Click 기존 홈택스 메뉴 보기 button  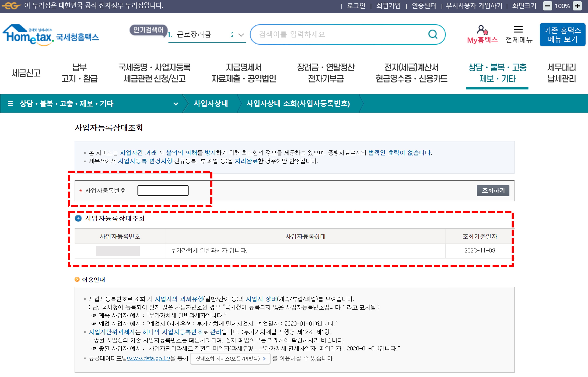click(x=562, y=35)
